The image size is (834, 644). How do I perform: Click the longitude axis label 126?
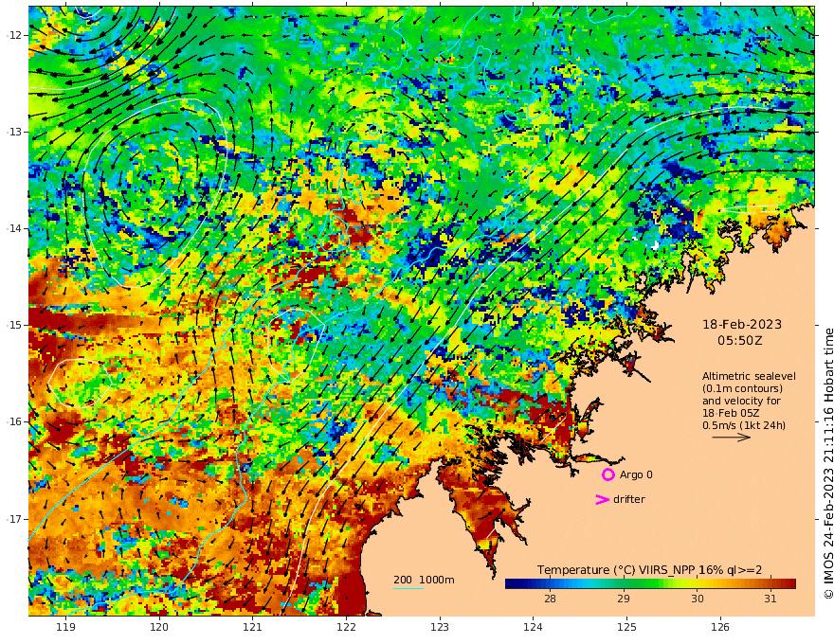point(720,627)
